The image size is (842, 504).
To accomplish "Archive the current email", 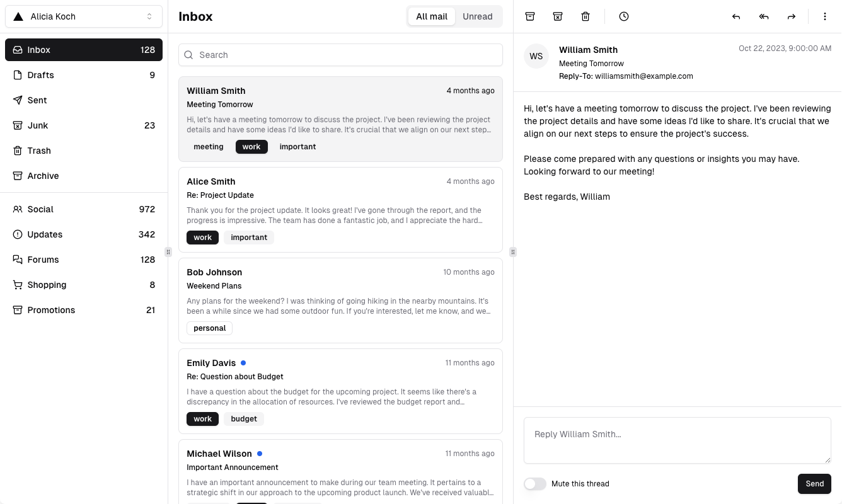I will tap(530, 16).
